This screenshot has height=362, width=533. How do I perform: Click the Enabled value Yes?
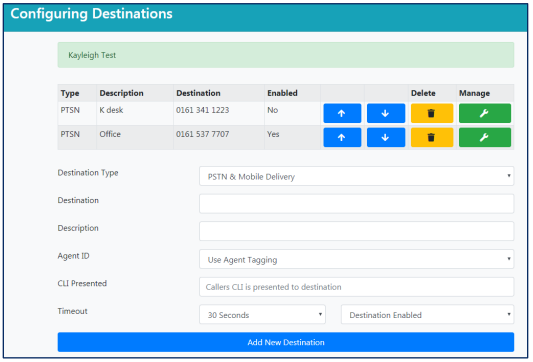pyautogui.click(x=273, y=134)
